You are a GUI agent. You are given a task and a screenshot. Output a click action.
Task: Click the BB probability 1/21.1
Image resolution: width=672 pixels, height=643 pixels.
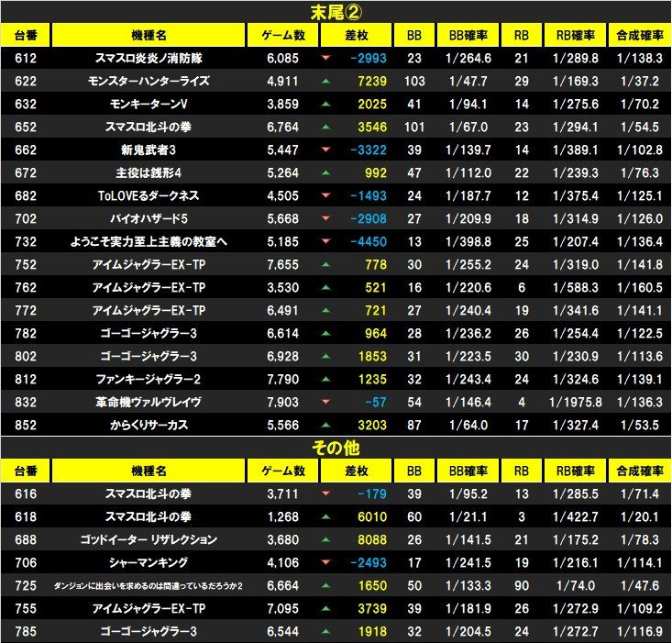pyautogui.click(x=468, y=516)
